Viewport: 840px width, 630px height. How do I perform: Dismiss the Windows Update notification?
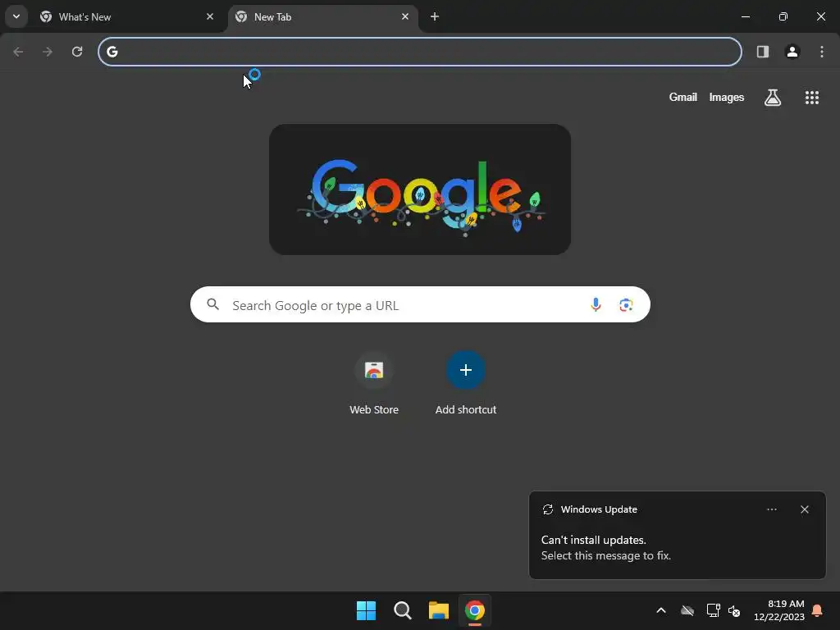(x=805, y=509)
